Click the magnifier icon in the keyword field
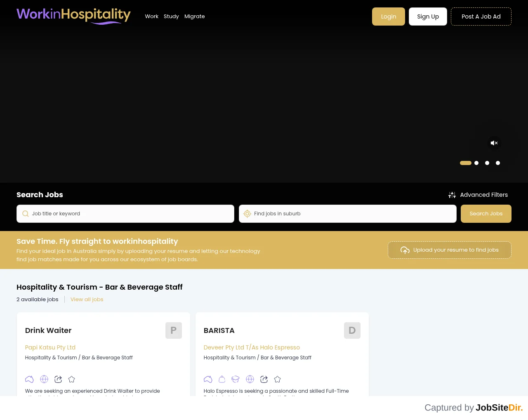 (26, 214)
